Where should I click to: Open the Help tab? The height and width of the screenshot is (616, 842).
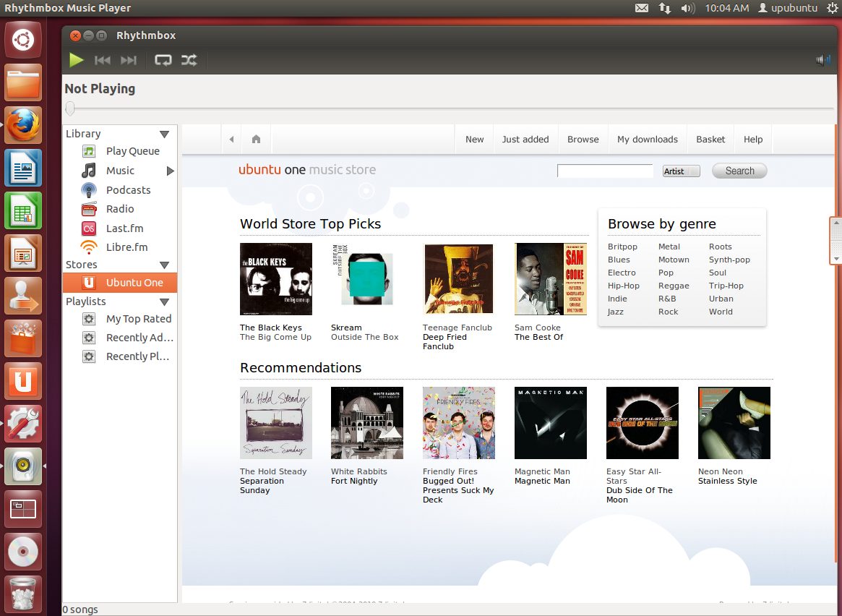coord(753,139)
